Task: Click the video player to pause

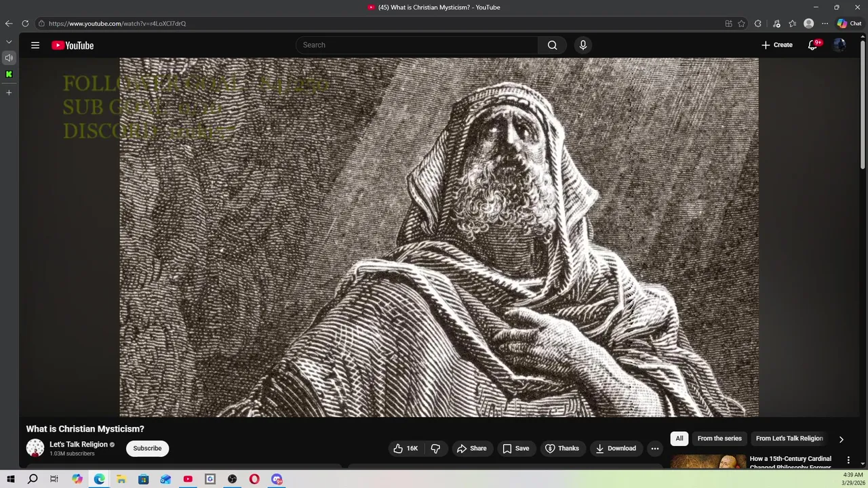Action: click(x=439, y=237)
